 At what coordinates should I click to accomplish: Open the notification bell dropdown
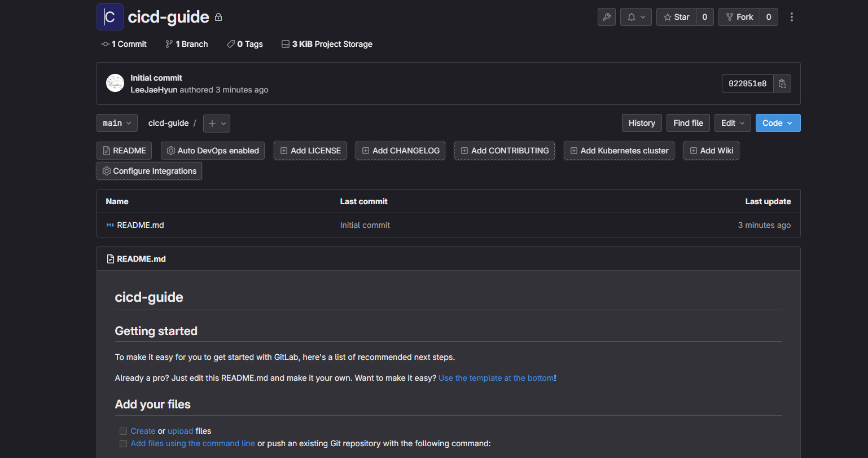[x=636, y=17]
